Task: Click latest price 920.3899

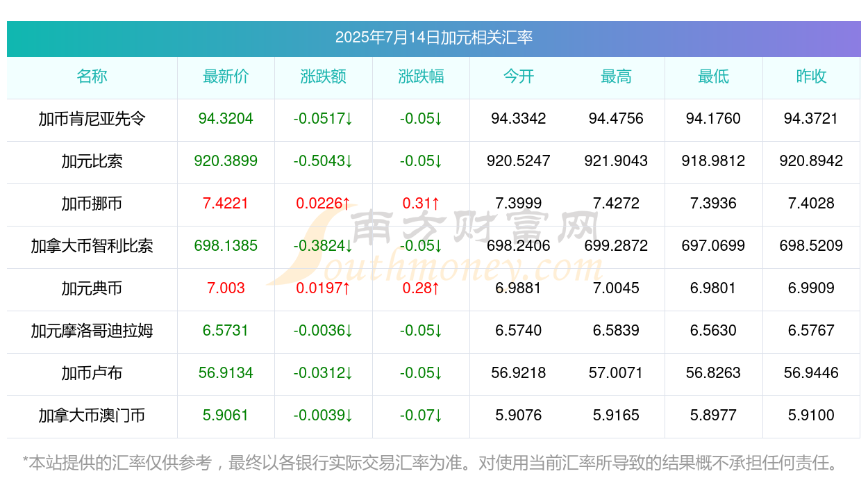Action: pyautogui.click(x=226, y=161)
